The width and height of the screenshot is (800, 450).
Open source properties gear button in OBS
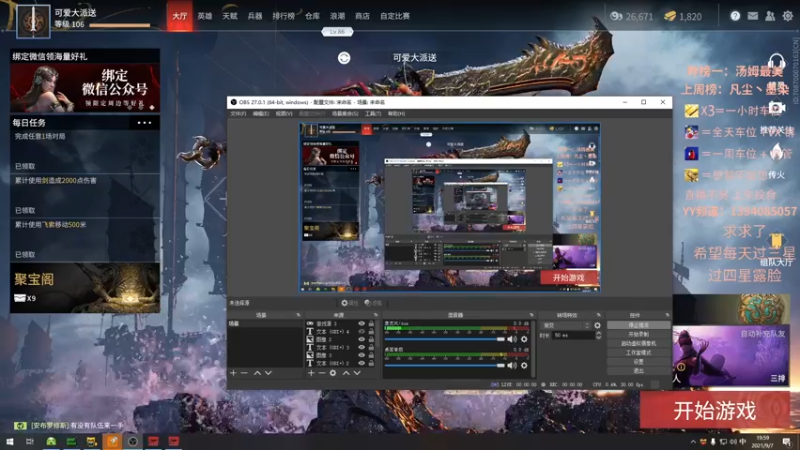click(349, 303)
